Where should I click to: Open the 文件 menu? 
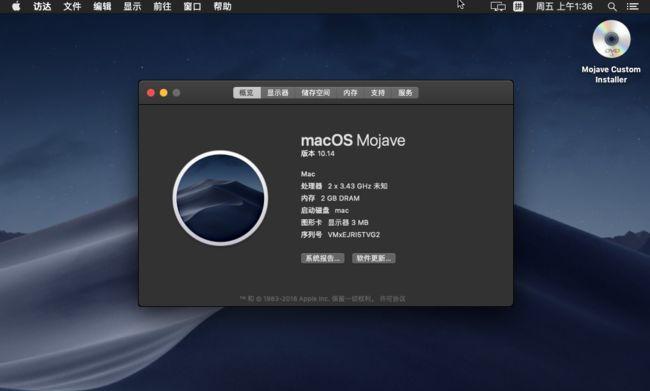point(72,6)
